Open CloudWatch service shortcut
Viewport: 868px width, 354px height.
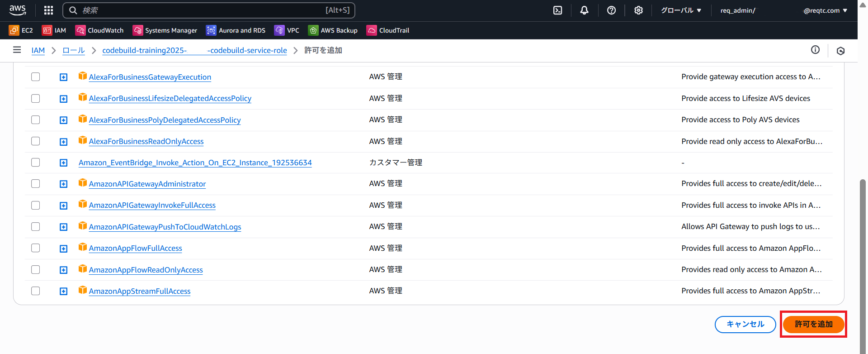99,30
